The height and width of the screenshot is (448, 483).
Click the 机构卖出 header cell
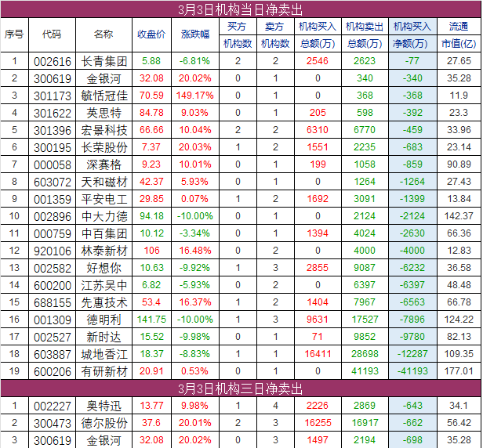(365, 27)
